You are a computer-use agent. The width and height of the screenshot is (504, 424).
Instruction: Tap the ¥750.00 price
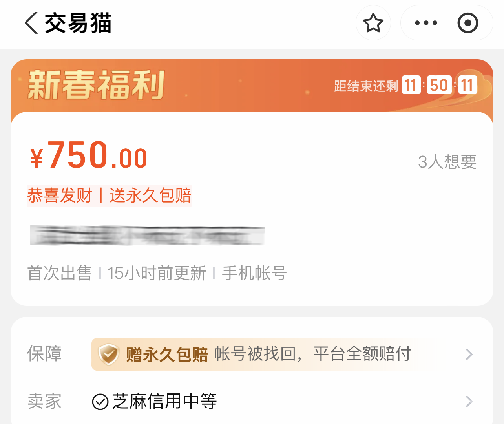pyautogui.click(x=89, y=155)
